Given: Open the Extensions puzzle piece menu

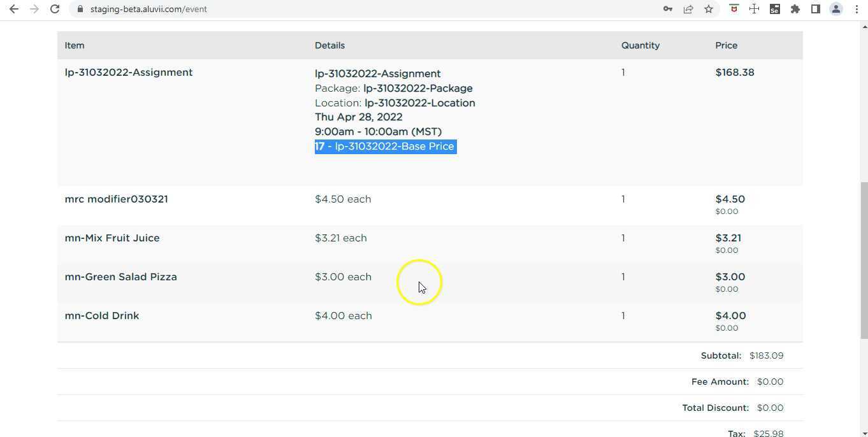Looking at the screenshot, I should (795, 9).
